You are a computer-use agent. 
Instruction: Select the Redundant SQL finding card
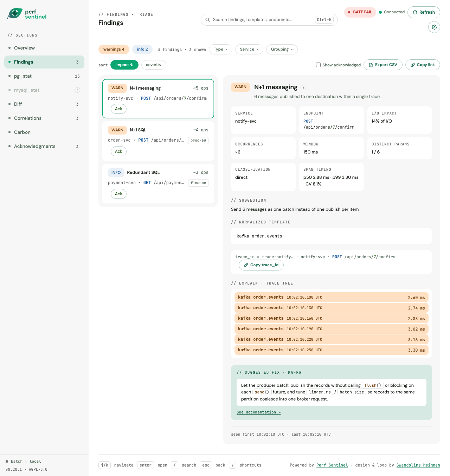pyautogui.click(x=158, y=183)
